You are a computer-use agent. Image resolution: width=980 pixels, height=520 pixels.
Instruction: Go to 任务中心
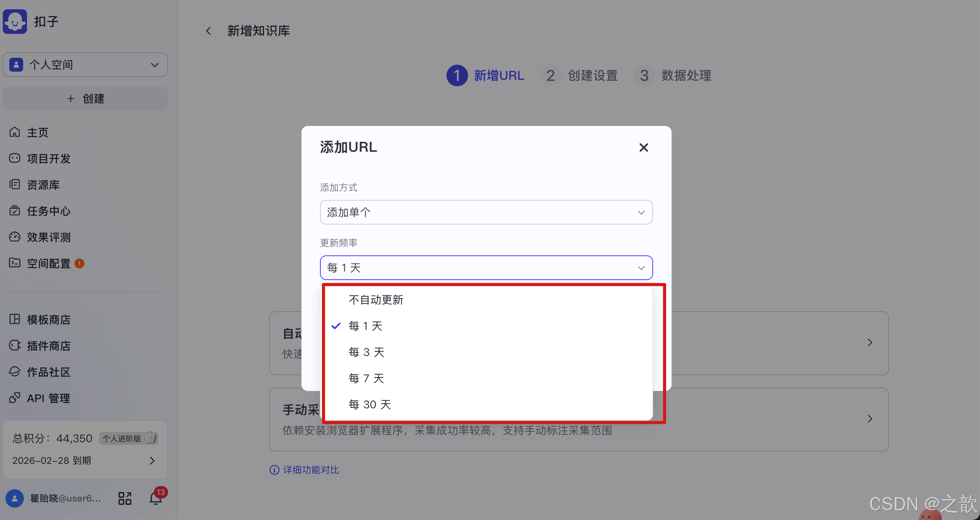pyautogui.click(x=48, y=211)
